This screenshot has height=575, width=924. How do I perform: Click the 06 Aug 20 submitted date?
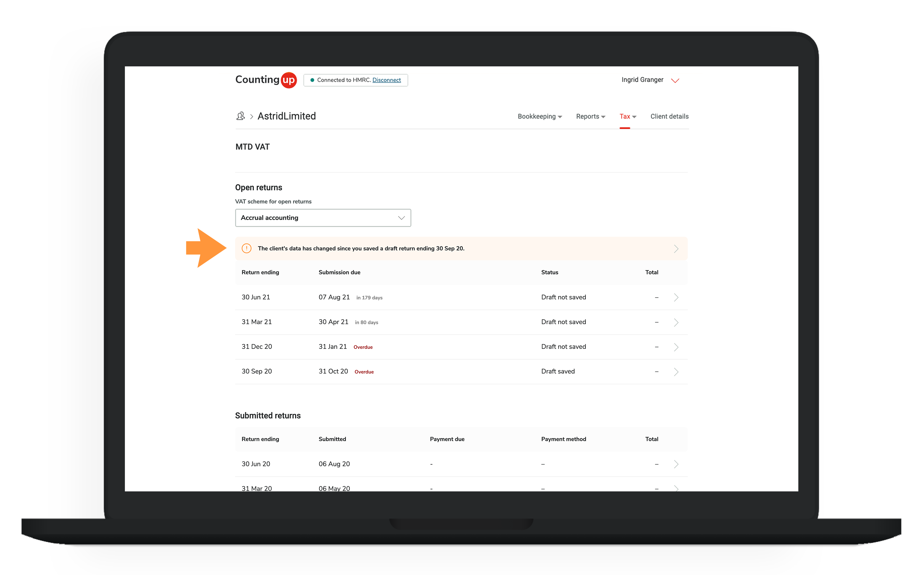(x=334, y=463)
